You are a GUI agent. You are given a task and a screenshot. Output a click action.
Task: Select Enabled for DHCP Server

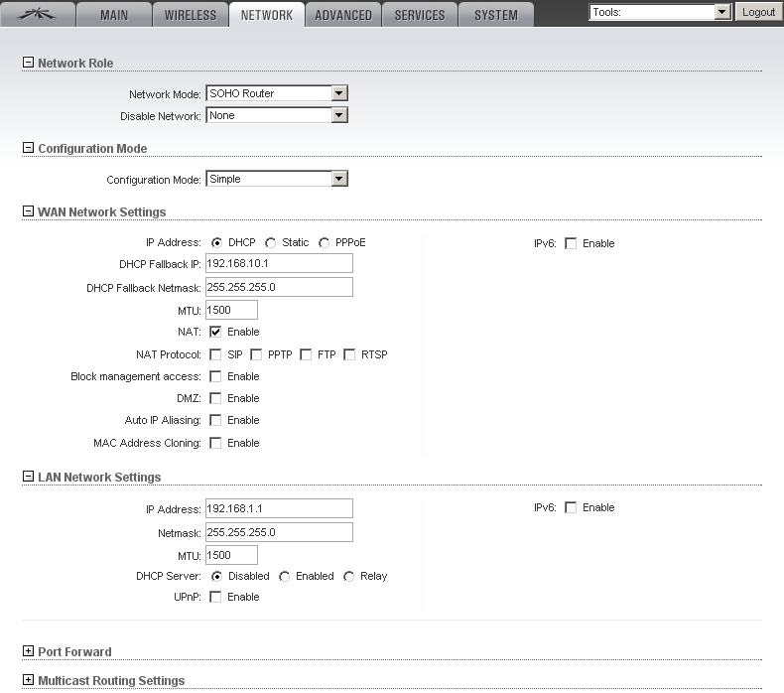[285, 576]
